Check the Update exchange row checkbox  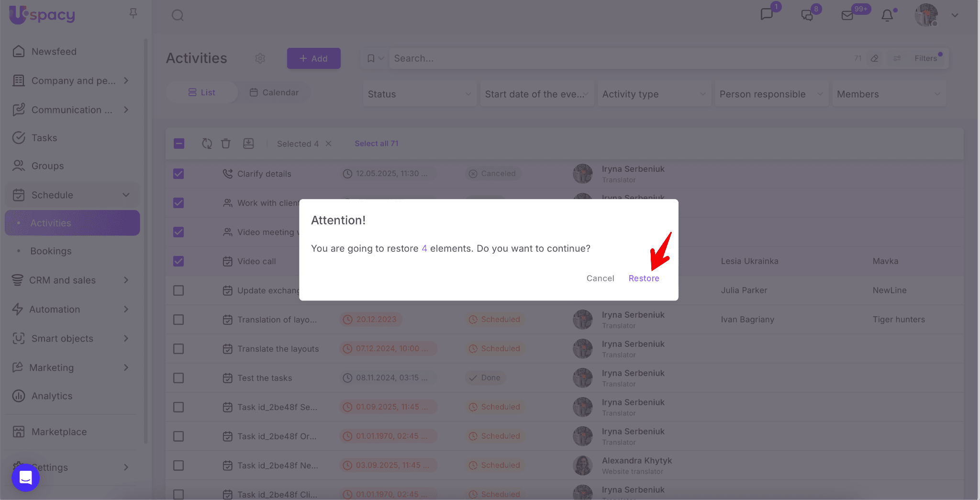click(178, 290)
